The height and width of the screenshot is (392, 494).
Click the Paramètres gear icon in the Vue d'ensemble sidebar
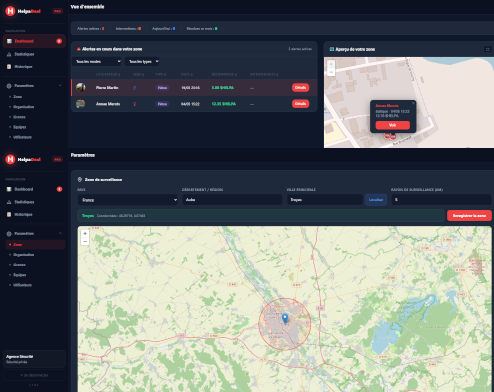pyautogui.click(x=9, y=86)
